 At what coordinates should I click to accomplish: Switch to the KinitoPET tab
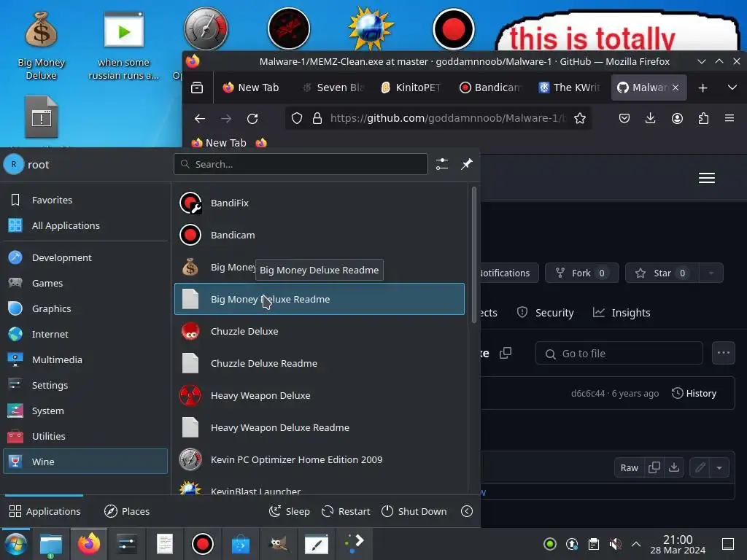[411, 87]
